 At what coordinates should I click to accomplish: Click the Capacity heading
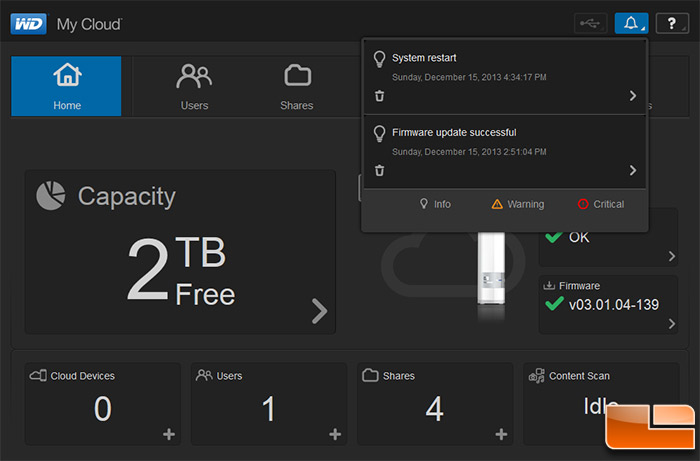click(x=127, y=197)
